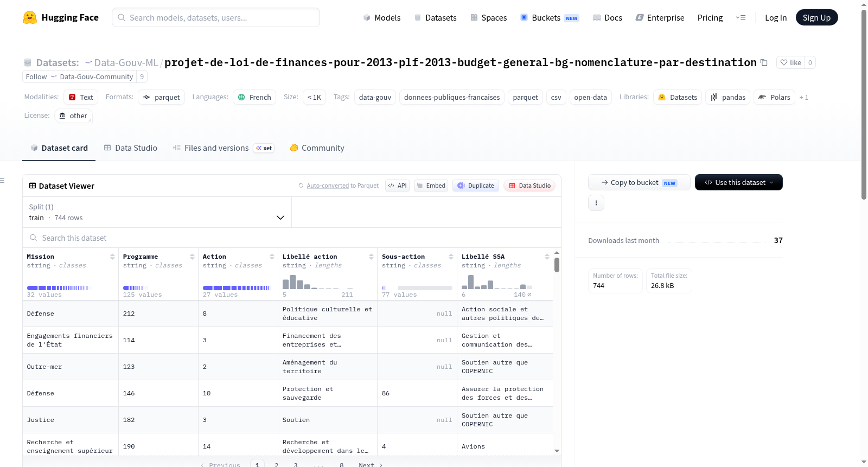Go to Buckets in top navigation
Image resolution: width=868 pixels, height=467 pixels.
click(550, 17)
